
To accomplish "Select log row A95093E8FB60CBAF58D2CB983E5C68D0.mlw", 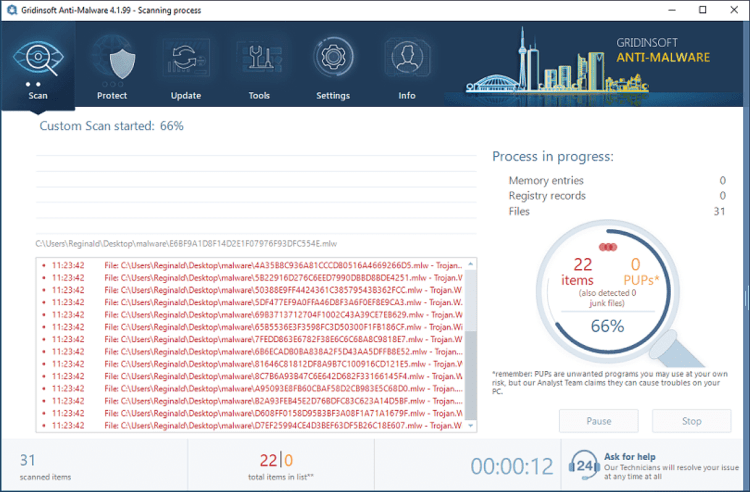I will [x=252, y=388].
